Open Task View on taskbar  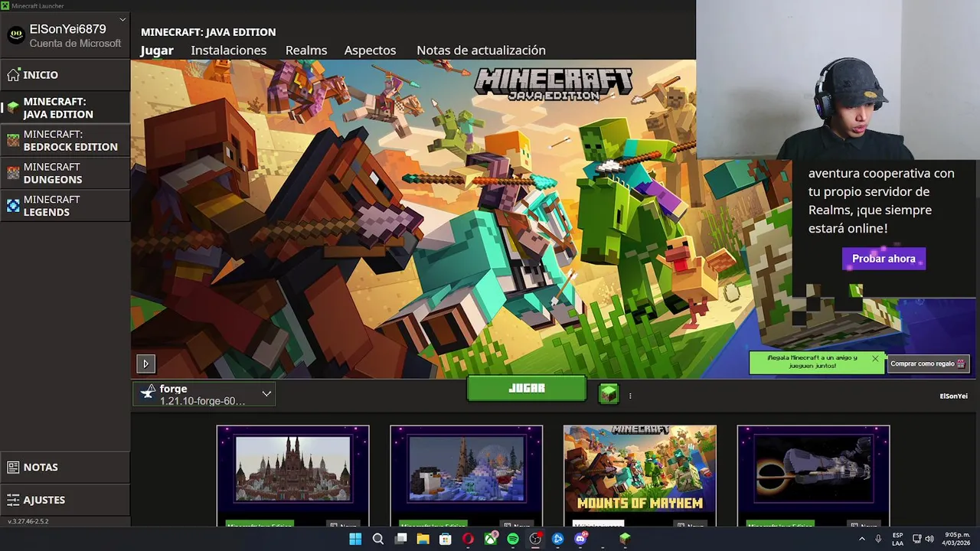point(400,539)
